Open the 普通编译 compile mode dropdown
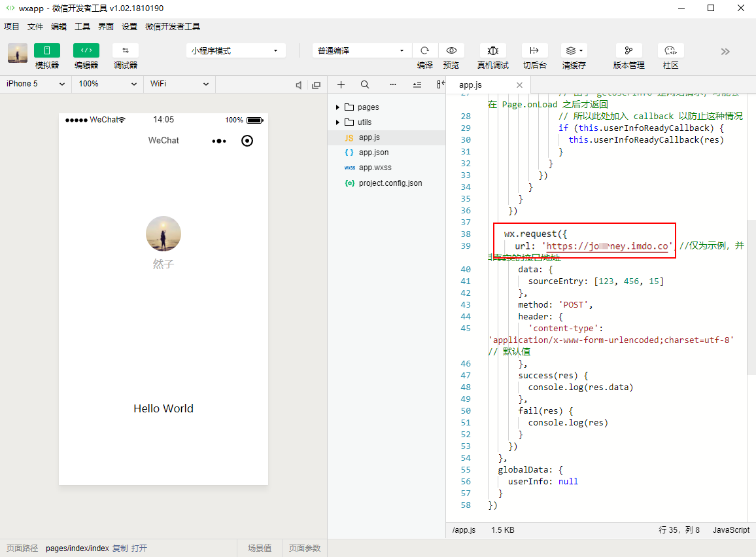Screen dimensions: 756x557 point(362,50)
